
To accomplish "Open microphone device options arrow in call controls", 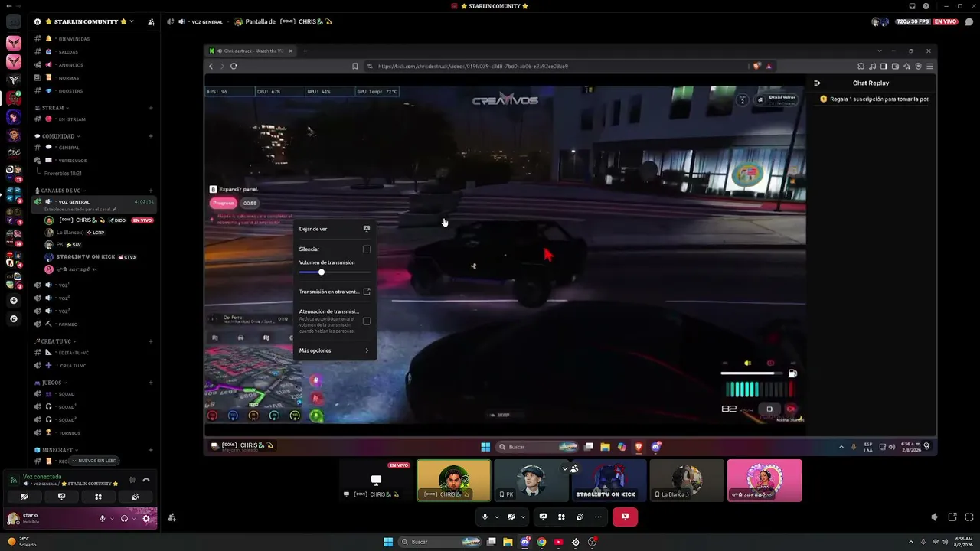I will 496,517.
